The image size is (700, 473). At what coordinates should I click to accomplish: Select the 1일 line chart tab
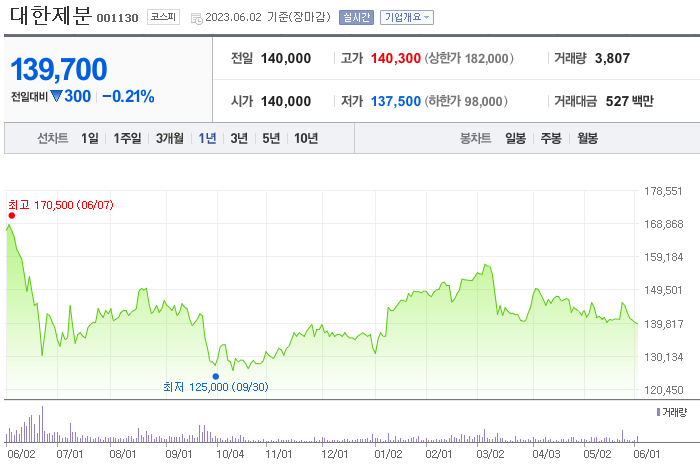[90, 138]
